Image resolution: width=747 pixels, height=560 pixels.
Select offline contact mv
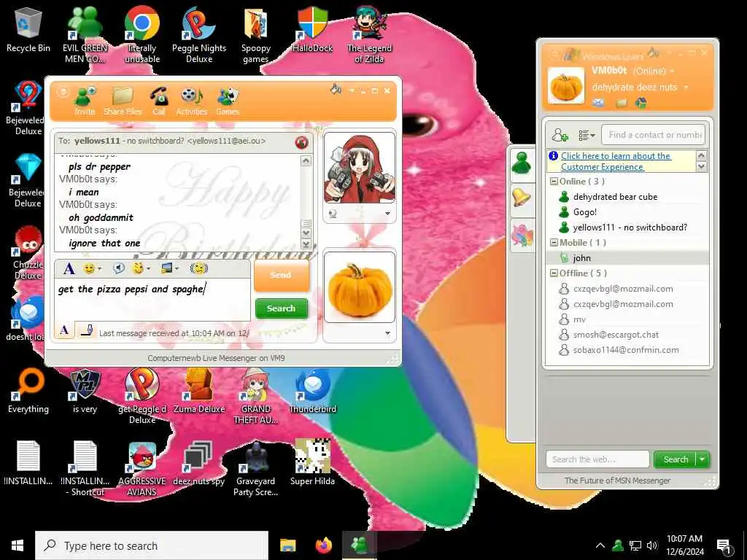(579, 319)
